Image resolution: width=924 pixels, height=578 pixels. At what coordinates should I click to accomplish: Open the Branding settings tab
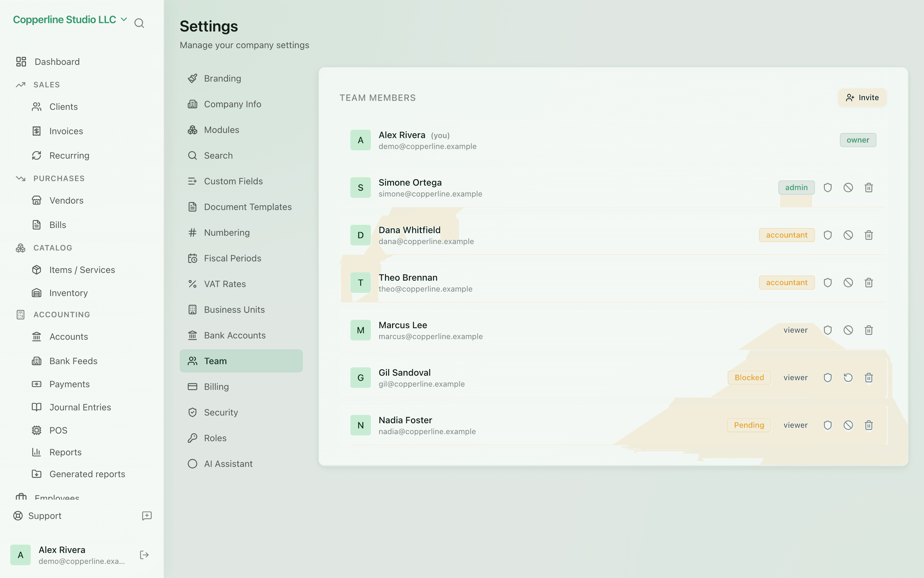[x=241, y=78]
